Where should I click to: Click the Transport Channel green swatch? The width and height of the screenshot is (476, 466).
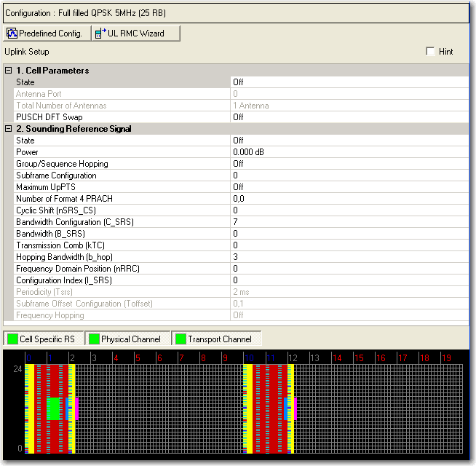[180, 339]
